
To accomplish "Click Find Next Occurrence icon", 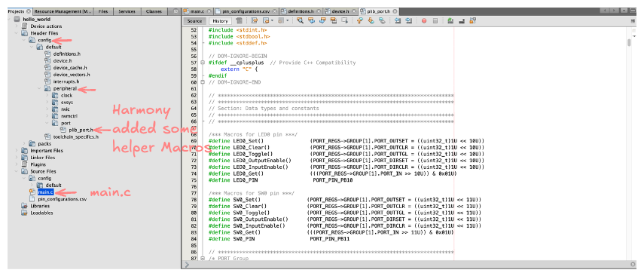I will tap(322, 20).
